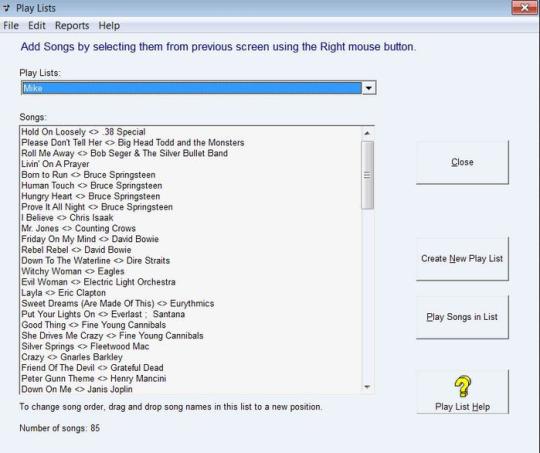The width and height of the screenshot is (540, 453).
Task: Open the Help menu
Action: 109,25
